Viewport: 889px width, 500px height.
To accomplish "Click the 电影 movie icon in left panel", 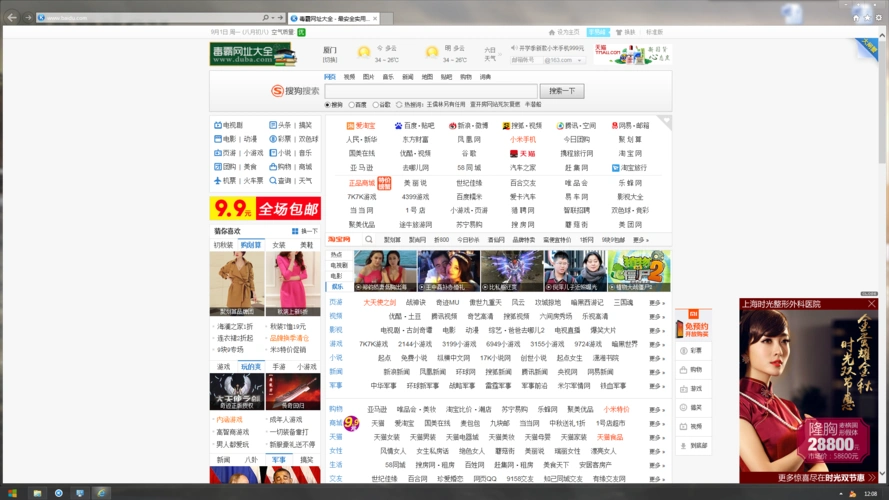I will pyautogui.click(x=218, y=139).
